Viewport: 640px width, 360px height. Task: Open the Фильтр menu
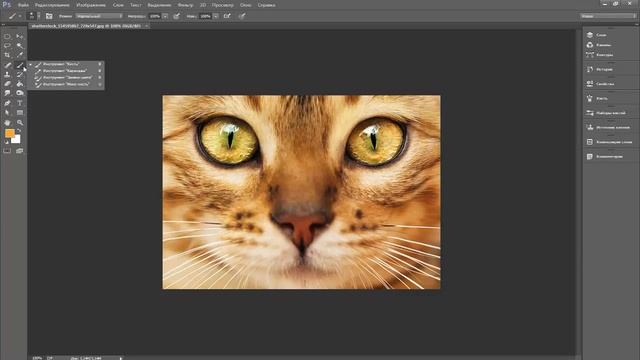[186, 5]
